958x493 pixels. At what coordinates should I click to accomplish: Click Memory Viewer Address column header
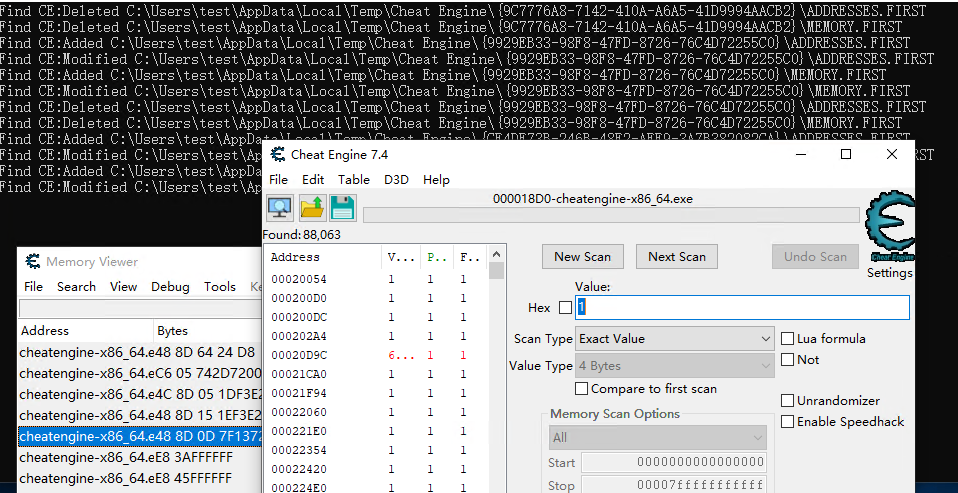(86, 330)
